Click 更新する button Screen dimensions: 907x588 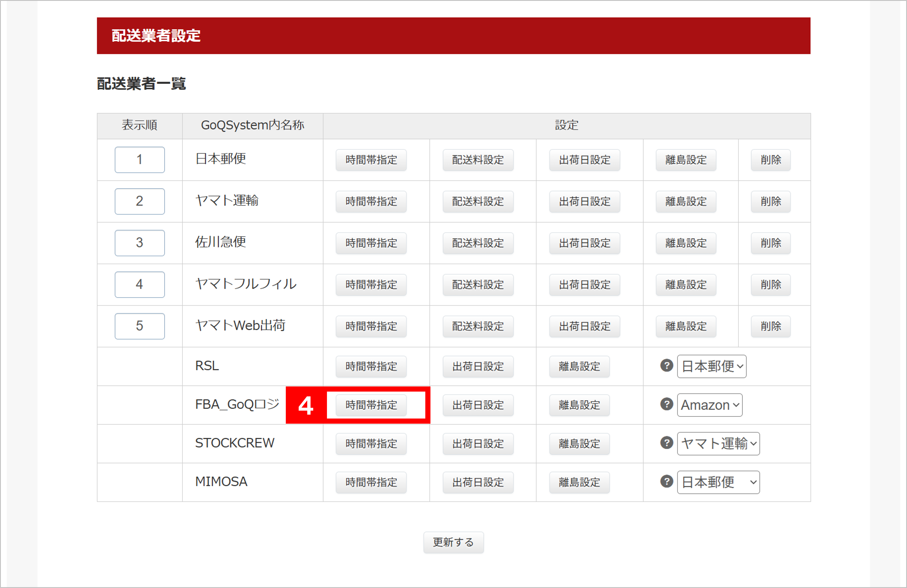click(453, 542)
